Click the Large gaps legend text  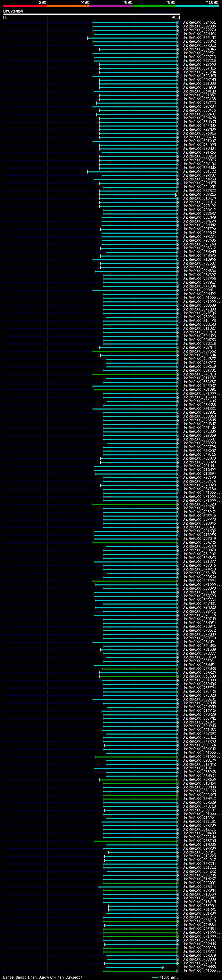43,977
